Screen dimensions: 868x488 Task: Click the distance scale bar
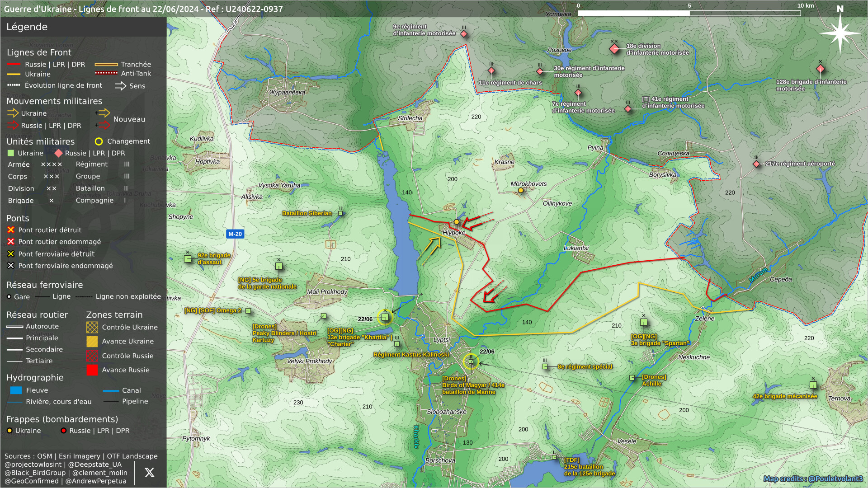point(689,13)
